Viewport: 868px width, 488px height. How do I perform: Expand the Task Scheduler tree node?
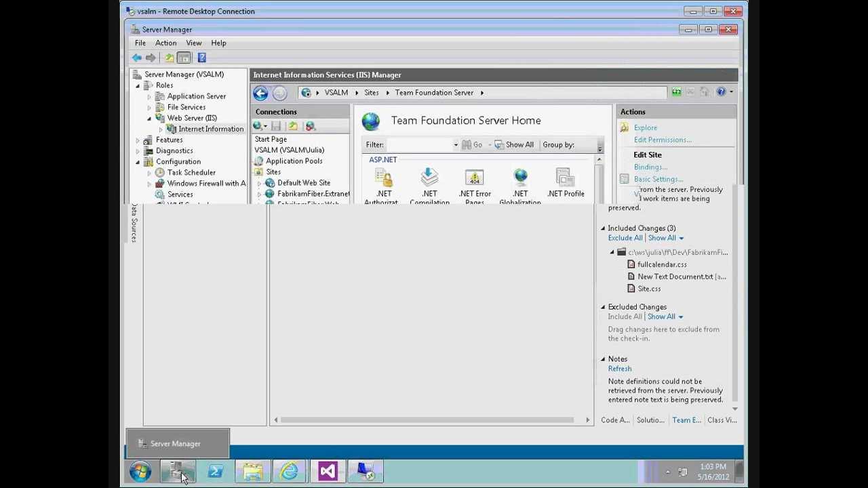149,172
